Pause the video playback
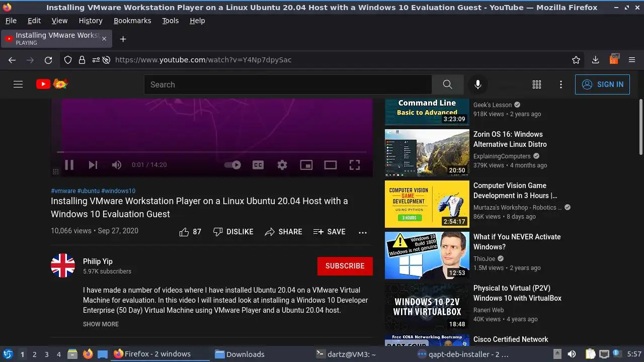This screenshot has height=362, width=644. click(69, 165)
